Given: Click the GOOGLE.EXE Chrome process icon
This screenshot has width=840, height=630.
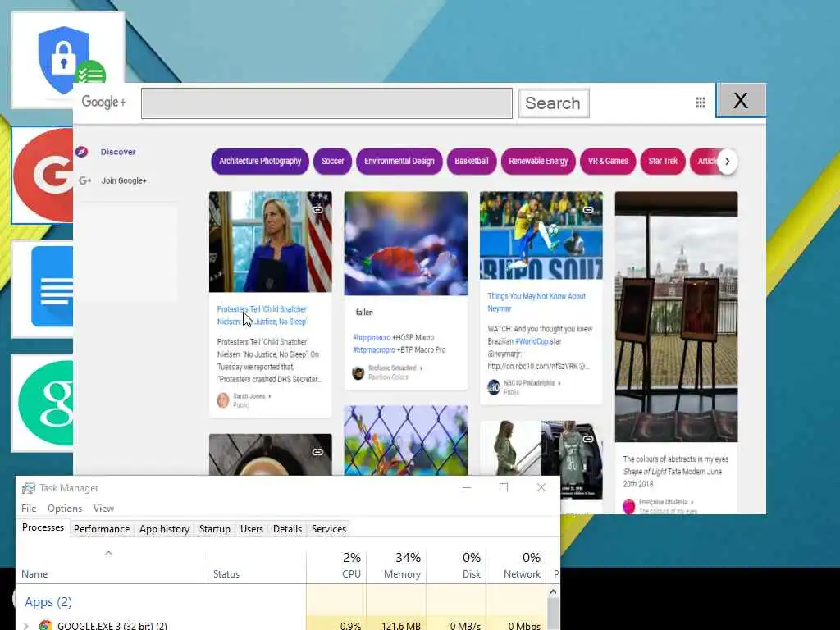Looking at the screenshot, I should [x=46, y=625].
